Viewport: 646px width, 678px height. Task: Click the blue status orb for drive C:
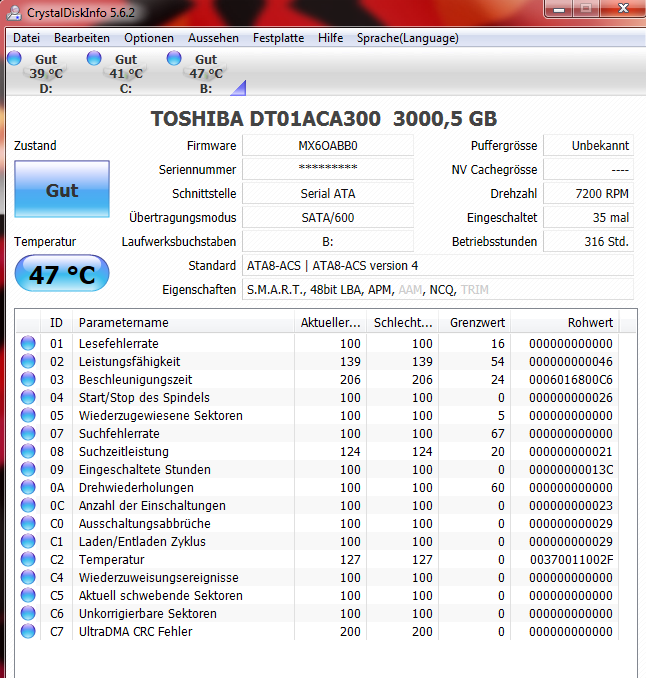(94, 58)
